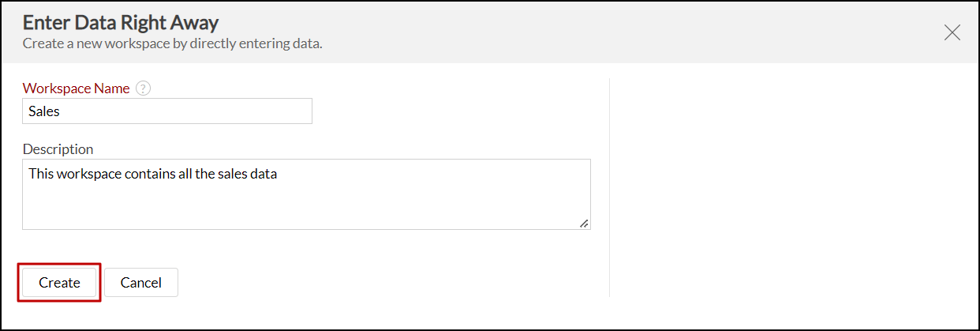980x331 pixels.
Task: Place cursor on the word 'Sales' in name field
Action: pyautogui.click(x=44, y=111)
